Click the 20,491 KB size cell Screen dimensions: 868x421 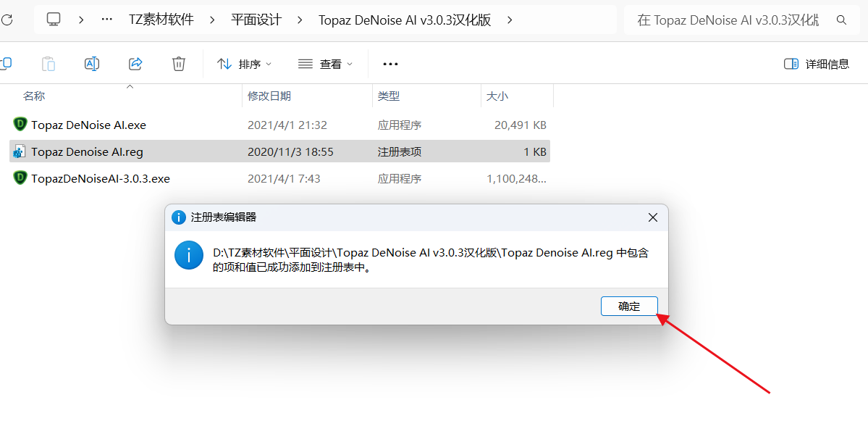click(x=521, y=125)
